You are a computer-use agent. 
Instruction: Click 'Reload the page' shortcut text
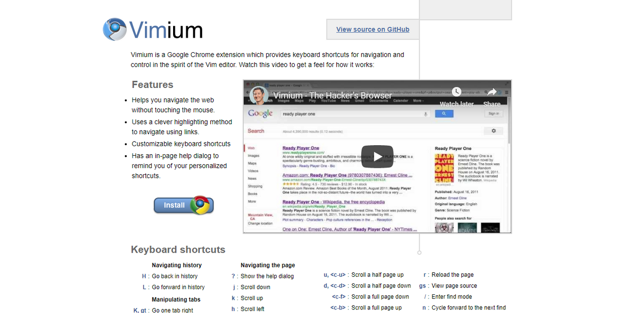[x=452, y=275]
